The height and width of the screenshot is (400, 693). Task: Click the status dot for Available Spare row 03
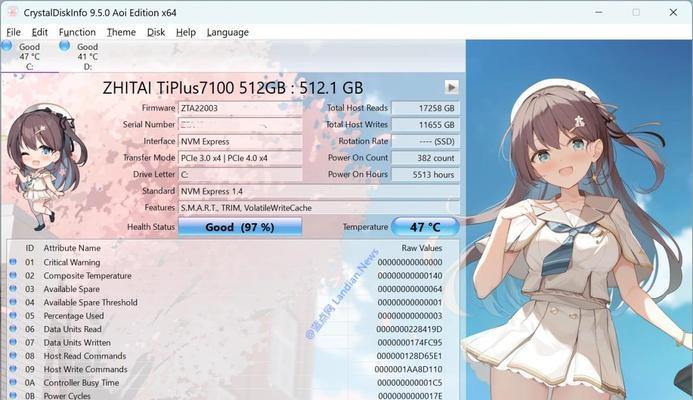(13, 288)
